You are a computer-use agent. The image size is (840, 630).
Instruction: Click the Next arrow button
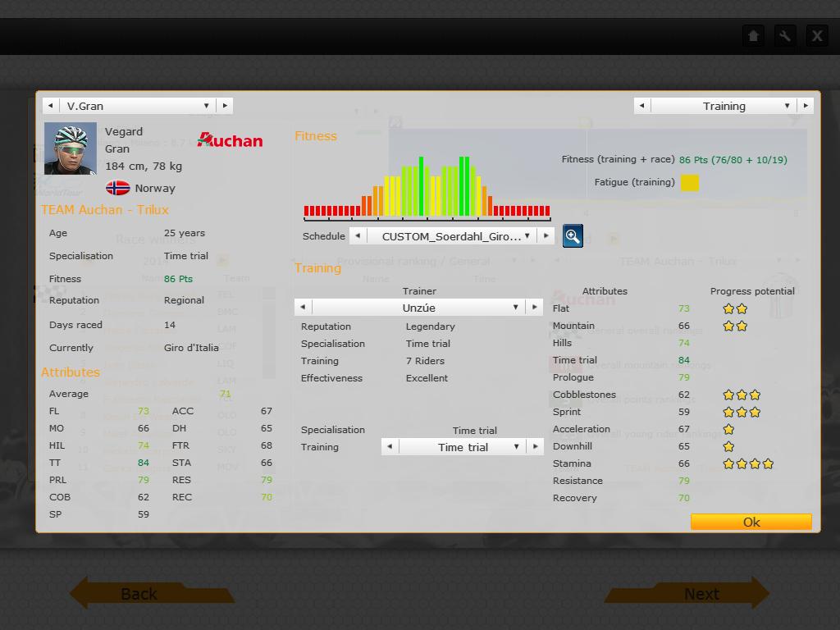click(x=701, y=593)
